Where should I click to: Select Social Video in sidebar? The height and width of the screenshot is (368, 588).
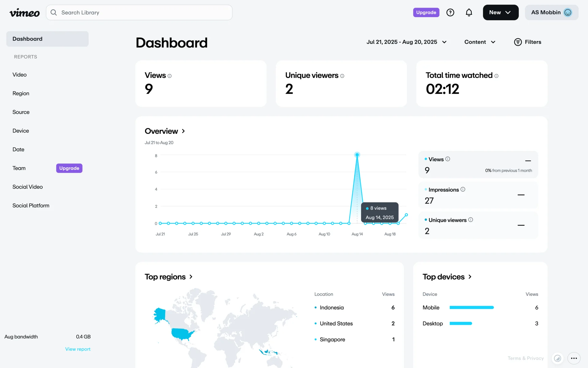[x=28, y=187]
